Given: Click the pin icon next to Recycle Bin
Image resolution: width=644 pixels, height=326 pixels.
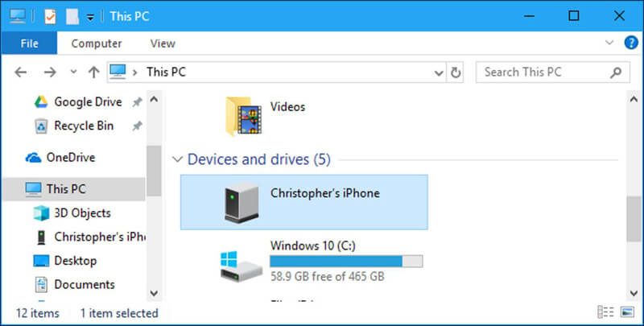Looking at the screenshot, I should pyautogui.click(x=137, y=126).
